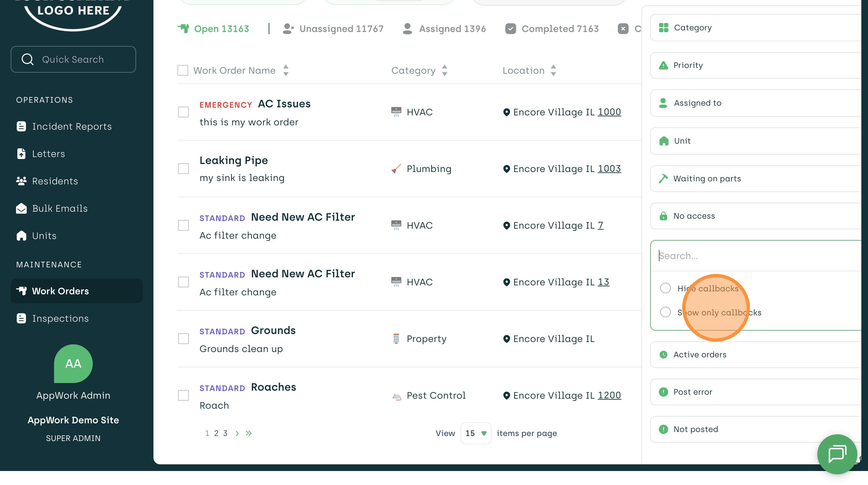Screen dimensions: 868x485
Task: Click the Letters document icon
Action: click(x=21, y=154)
